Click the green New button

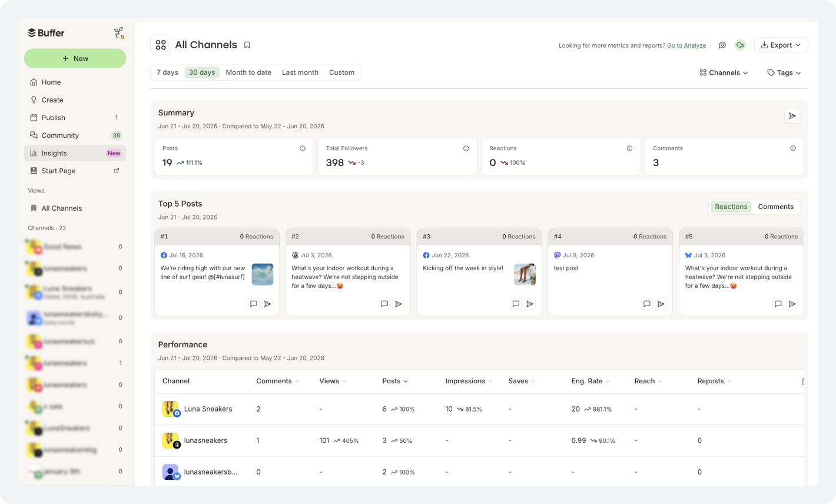pos(75,58)
